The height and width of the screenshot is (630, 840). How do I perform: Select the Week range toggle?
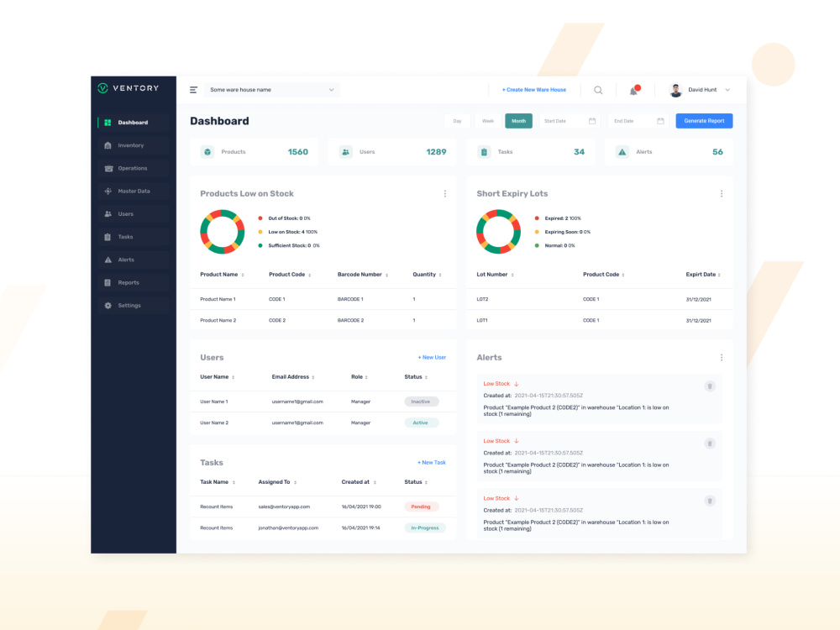487,121
